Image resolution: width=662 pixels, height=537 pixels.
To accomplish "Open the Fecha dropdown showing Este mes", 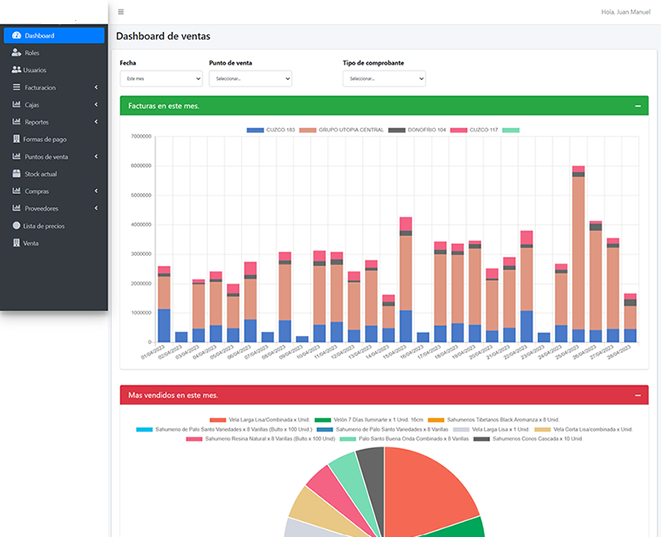I will click(x=161, y=79).
